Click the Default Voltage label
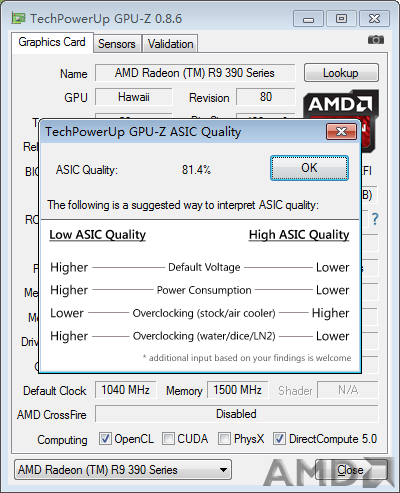The width and height of the screenshot is (400, 493). (204, 267)
